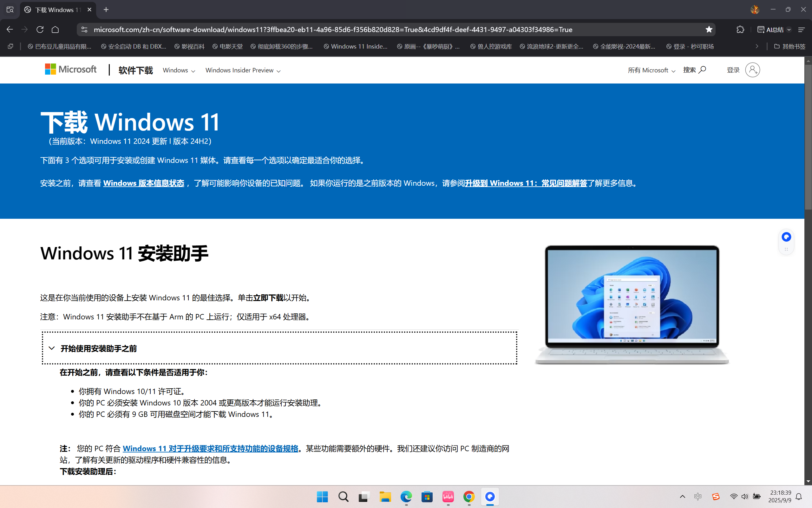Open bilibili app from taskbar

click(448, 497)
